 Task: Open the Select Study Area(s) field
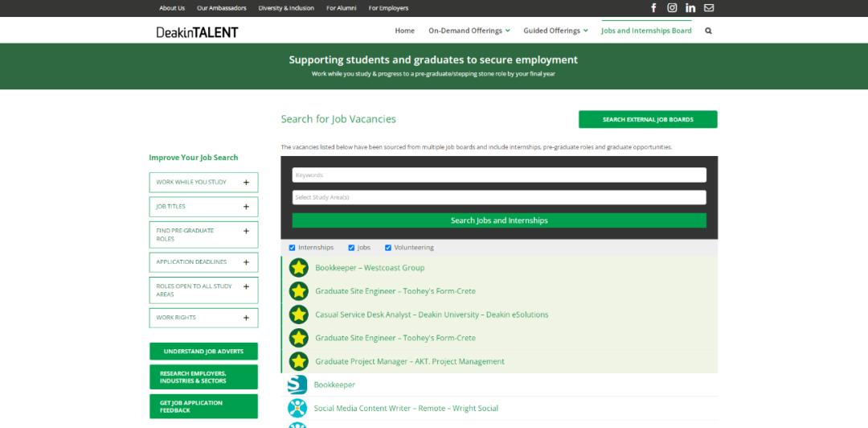coord(499,197)
